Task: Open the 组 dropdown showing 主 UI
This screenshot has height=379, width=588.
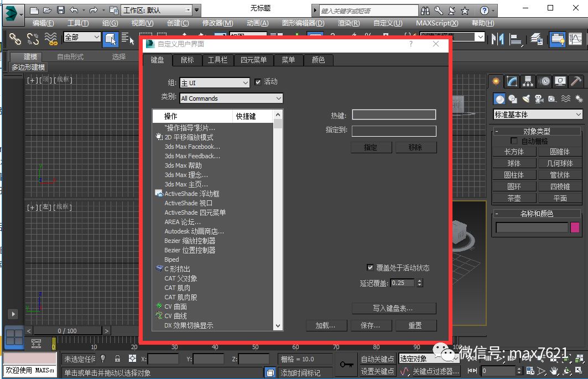Action: (215, 82)
